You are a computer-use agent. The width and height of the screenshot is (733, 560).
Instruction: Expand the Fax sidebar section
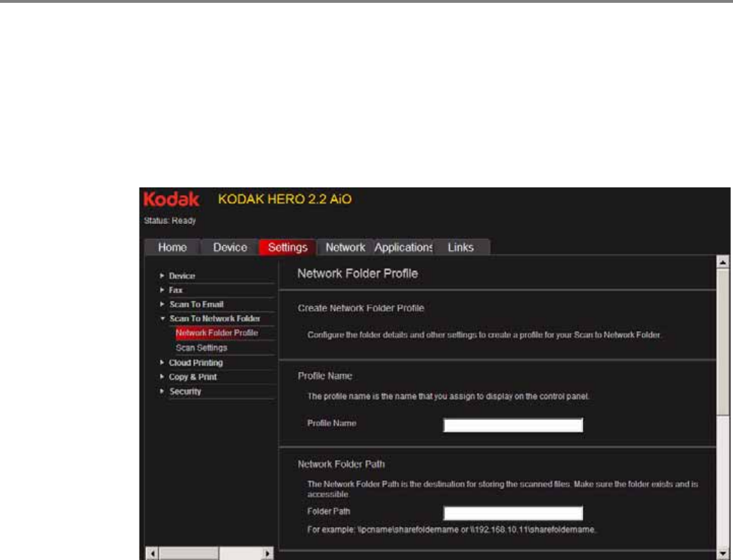(x=161, y=290)
